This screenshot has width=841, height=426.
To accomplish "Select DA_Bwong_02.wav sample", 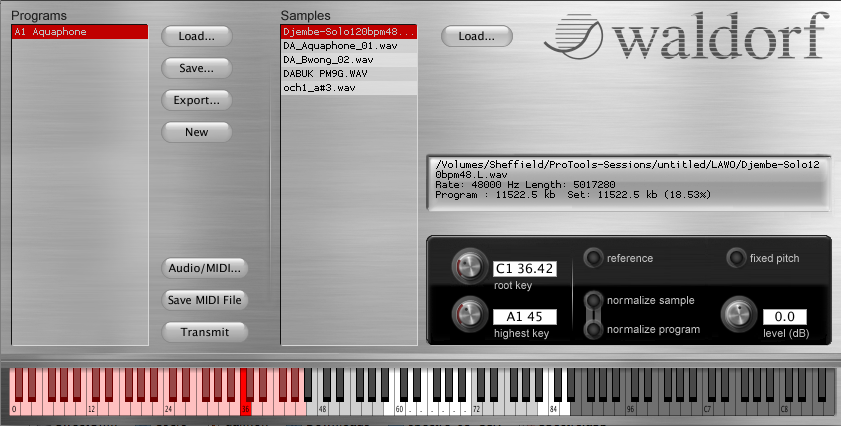I will 349,60.
